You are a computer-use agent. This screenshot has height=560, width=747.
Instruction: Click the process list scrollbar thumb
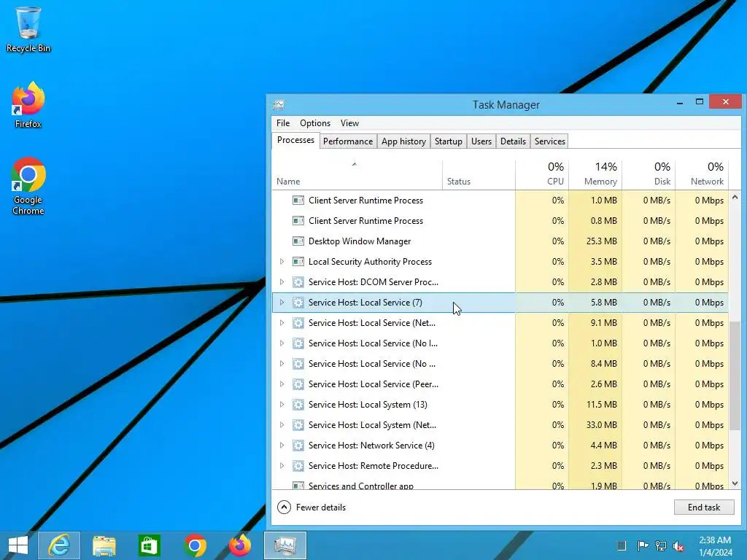pyautogui.click(x=735, y=376)
